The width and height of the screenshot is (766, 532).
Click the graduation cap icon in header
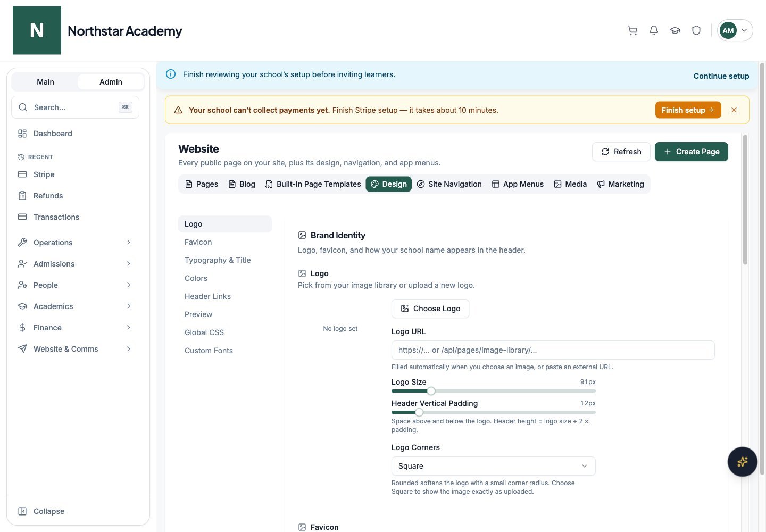(675, 30)
